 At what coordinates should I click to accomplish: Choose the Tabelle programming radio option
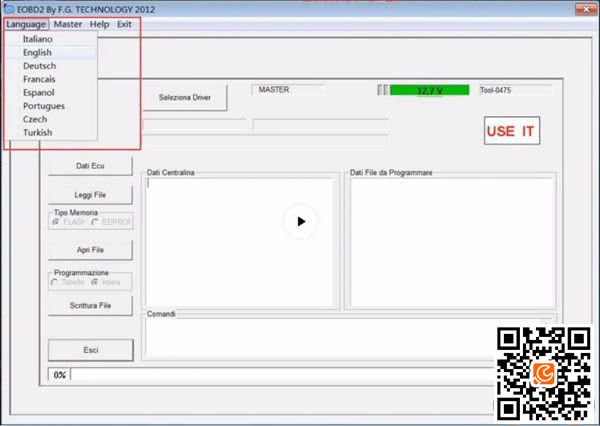coord(54,282)
